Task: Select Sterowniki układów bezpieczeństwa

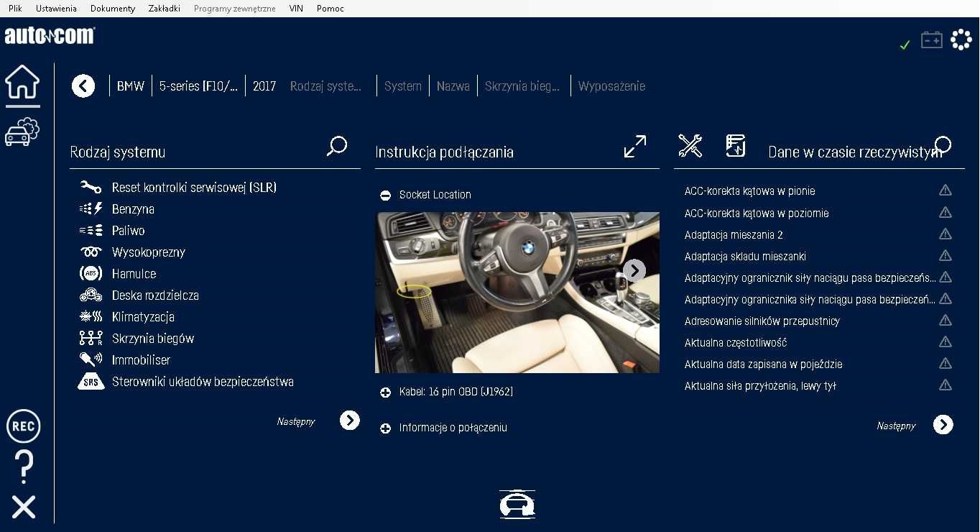Action: (203, 382)
